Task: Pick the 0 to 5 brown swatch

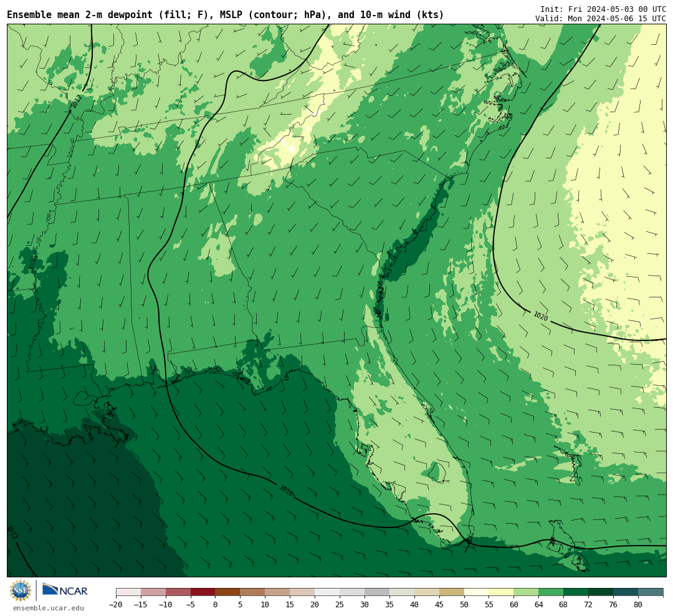Action: [x=228, y=592]
